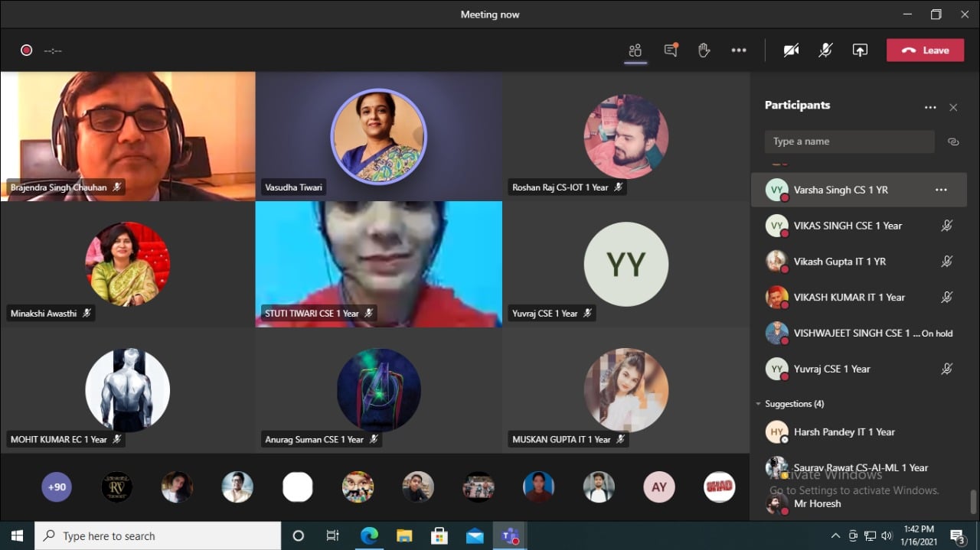Open more actions menu in meeting toolbar
The width and height of the screenshot is (980, 550).
[738, 50]
